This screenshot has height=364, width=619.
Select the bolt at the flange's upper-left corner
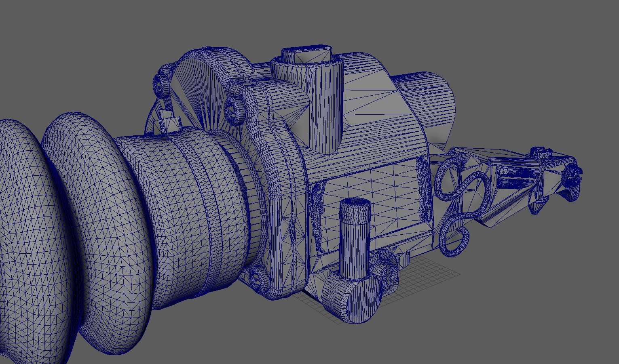161,86
